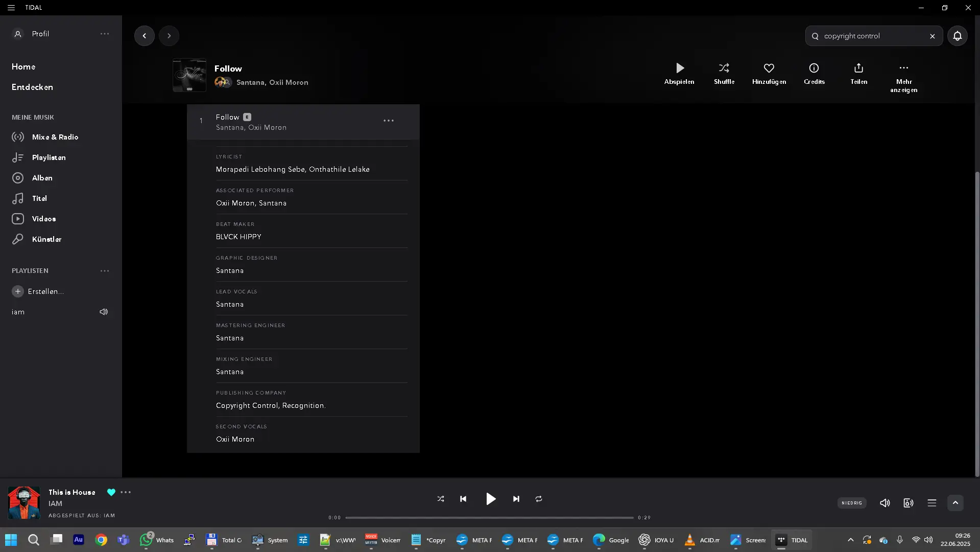Share the album with Teilen icon
980x552 pixels.
pyautogui.click(x=858, y=68)
